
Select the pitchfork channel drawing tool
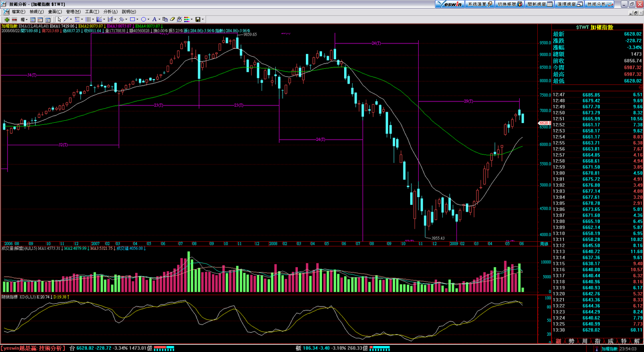[x=110, y=19]
